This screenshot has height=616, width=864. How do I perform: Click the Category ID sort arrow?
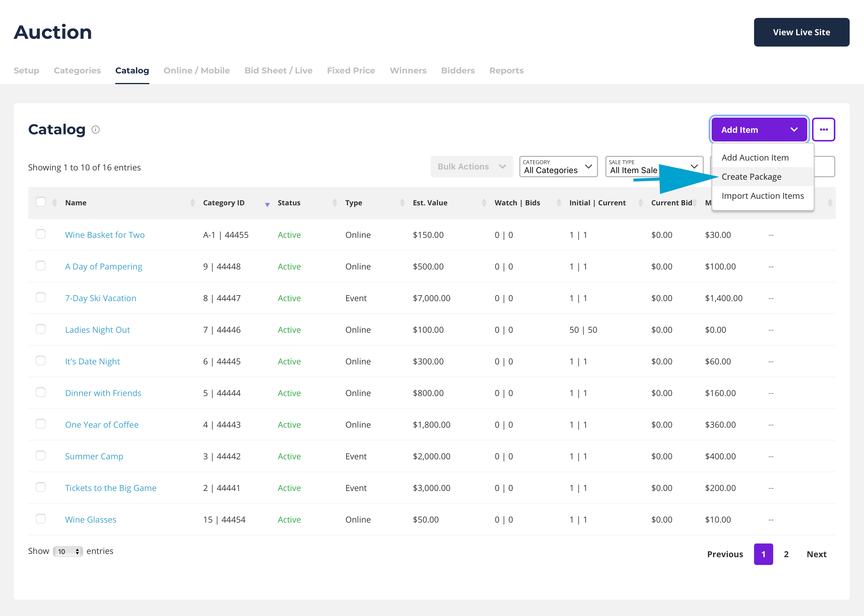[267, 204]
